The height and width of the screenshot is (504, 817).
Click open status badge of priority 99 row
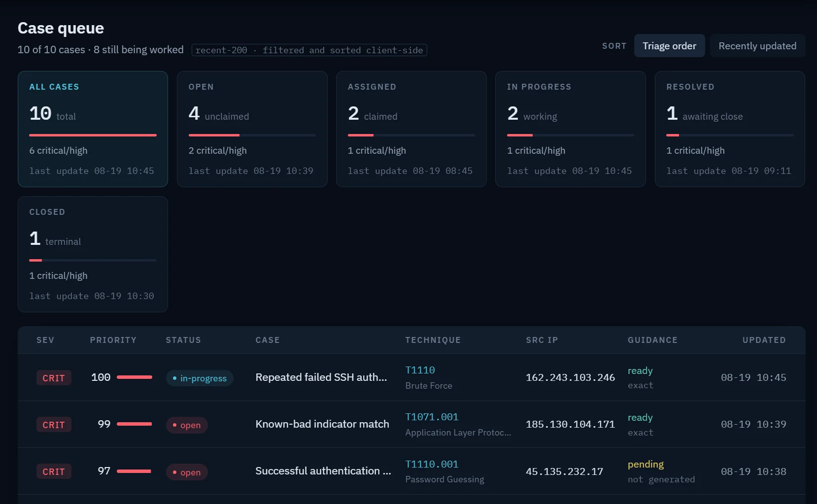pos(187,425)
